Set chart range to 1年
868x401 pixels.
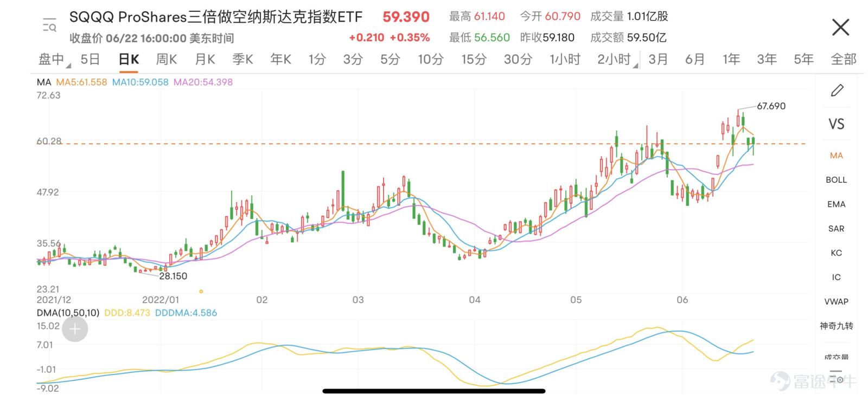point(731,59)
